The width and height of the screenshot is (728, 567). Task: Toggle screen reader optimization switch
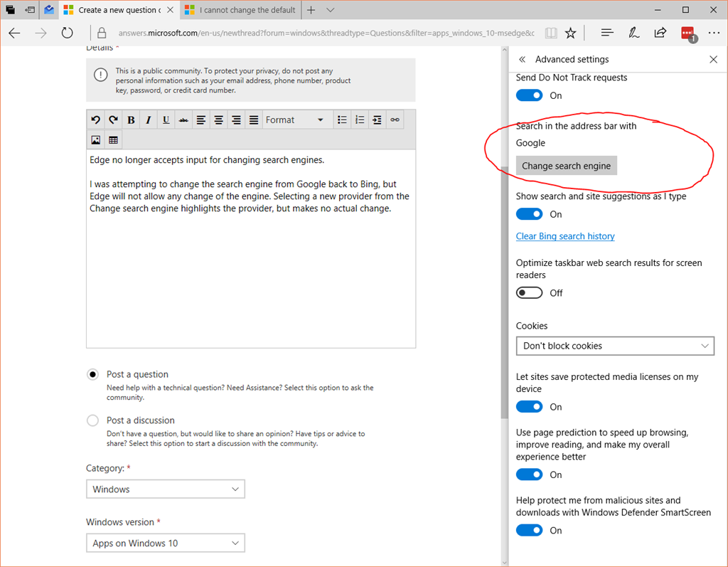point(529,293)
